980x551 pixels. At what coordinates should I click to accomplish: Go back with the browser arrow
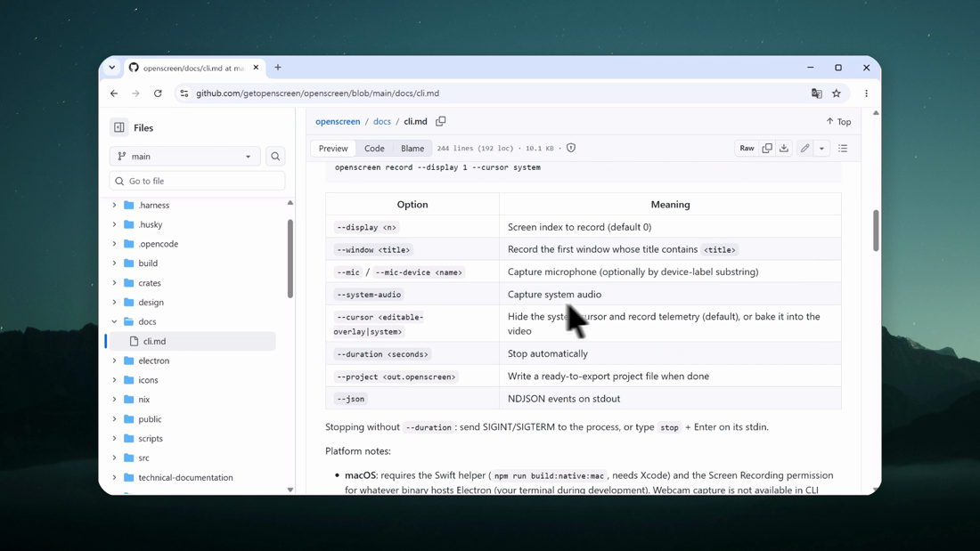tap(114, 93)
